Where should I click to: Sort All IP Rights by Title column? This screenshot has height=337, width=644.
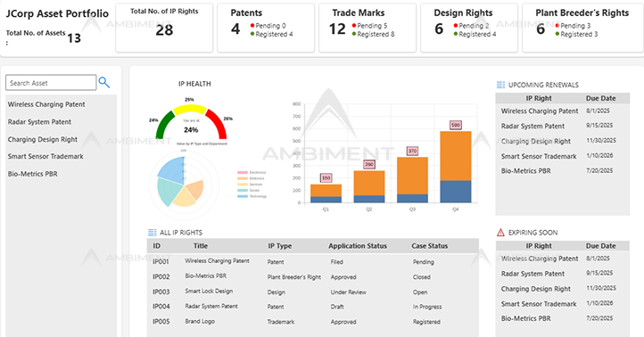pos(201,246)
